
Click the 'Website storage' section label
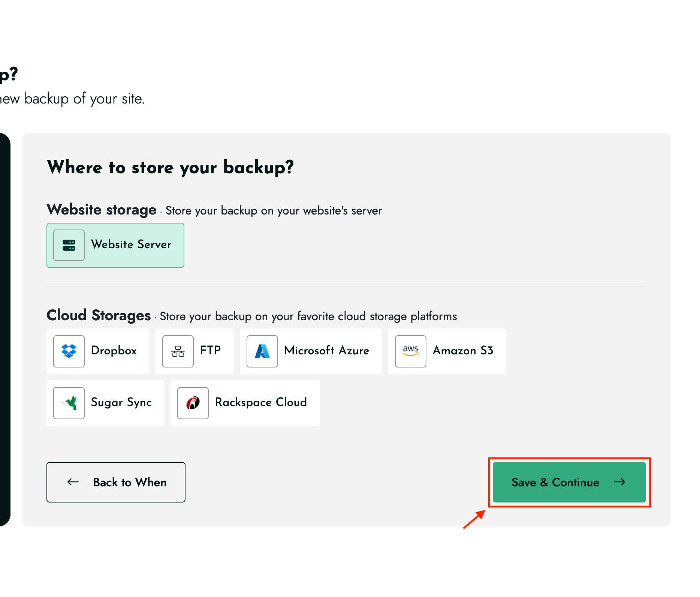point(102,210)
